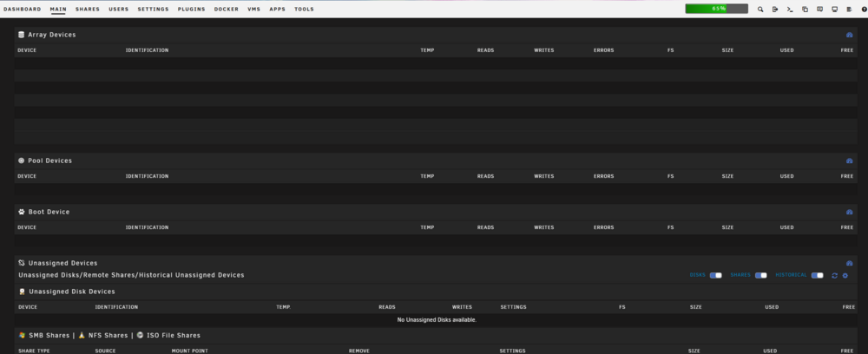Open the Settings menu

(154, 10)
